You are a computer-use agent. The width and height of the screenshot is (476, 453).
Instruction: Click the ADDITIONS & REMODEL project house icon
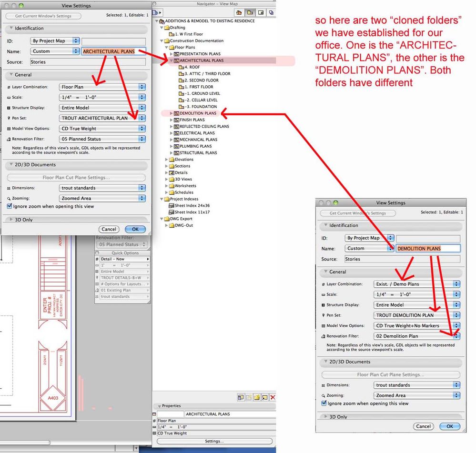coord(162,21)
